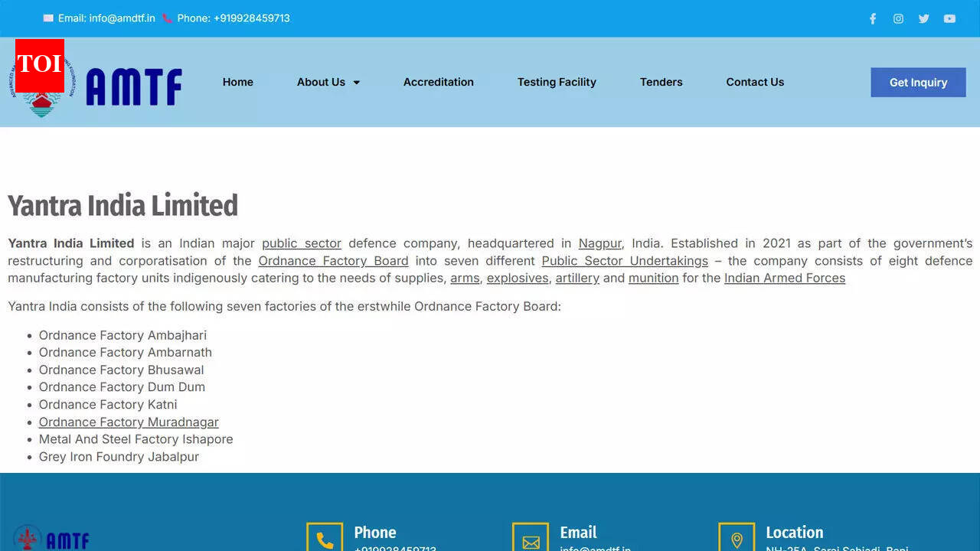Click the email envelope icon in top bar
This screenshot has height=551, width=980.
coord(47,18)
